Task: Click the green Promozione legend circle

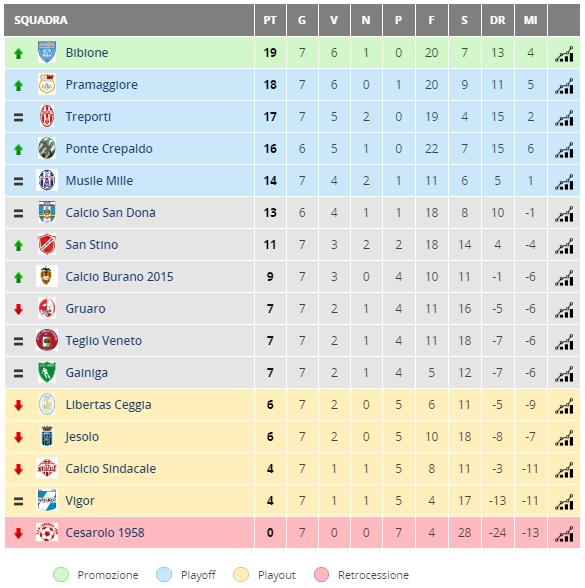Action: click(61, 574)
